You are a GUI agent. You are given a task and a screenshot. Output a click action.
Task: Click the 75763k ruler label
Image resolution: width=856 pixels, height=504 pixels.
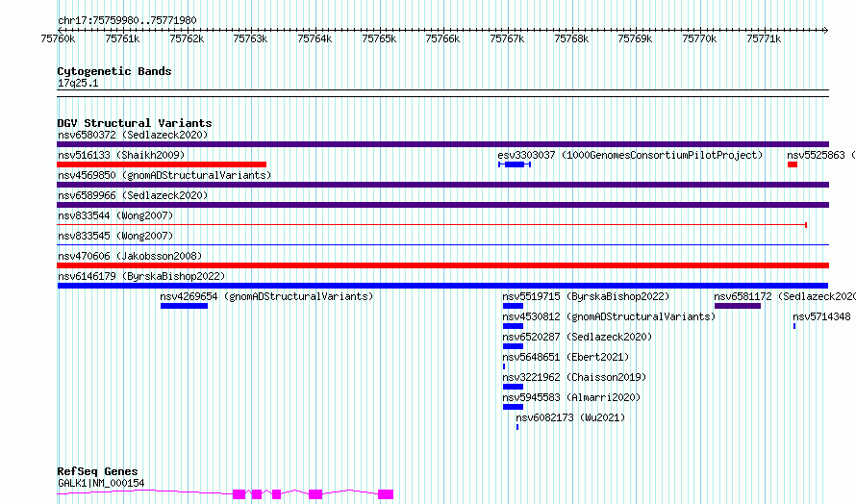(250, 38)
